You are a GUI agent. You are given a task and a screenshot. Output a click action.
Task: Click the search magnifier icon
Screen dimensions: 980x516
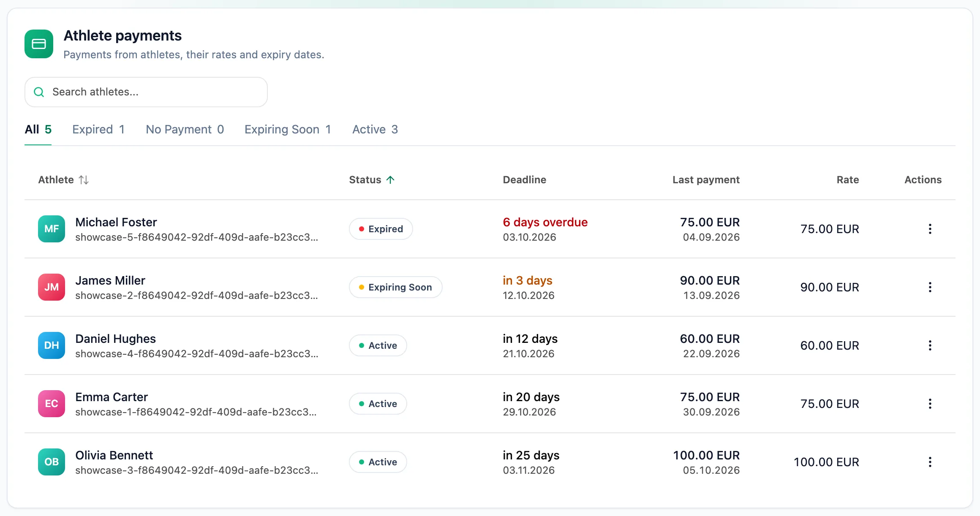pyautogui.click(x=39, y=92)
